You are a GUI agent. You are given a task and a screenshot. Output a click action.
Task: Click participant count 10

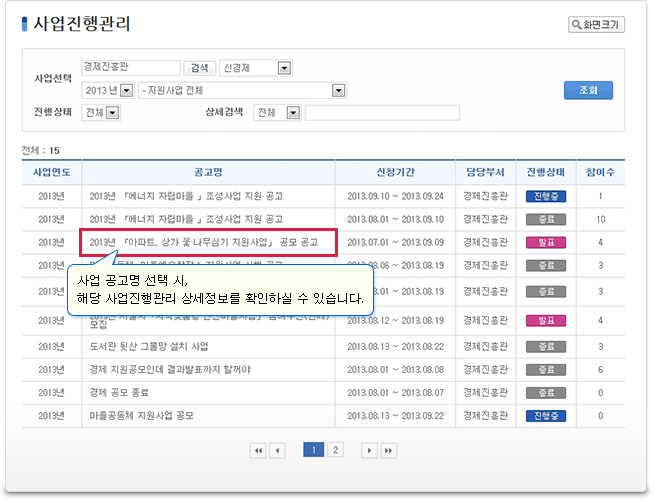coord(601,219)
